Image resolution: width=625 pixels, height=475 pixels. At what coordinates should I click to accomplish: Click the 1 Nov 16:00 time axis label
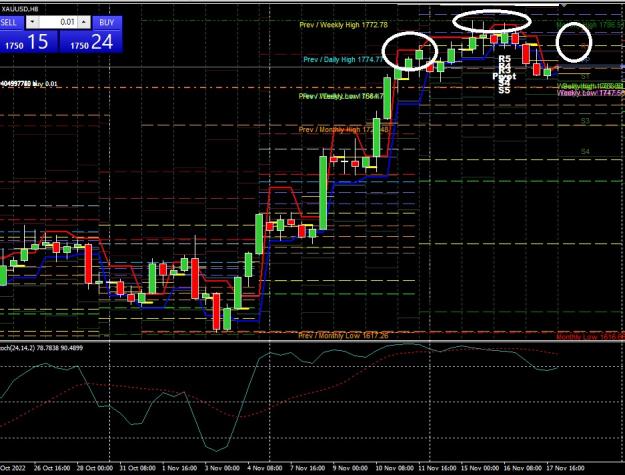179,468
